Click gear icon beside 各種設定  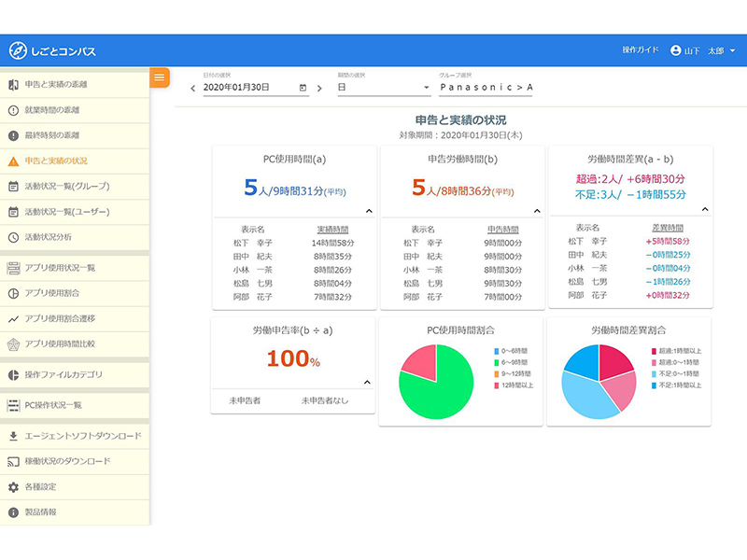click(x=13, y=487)
